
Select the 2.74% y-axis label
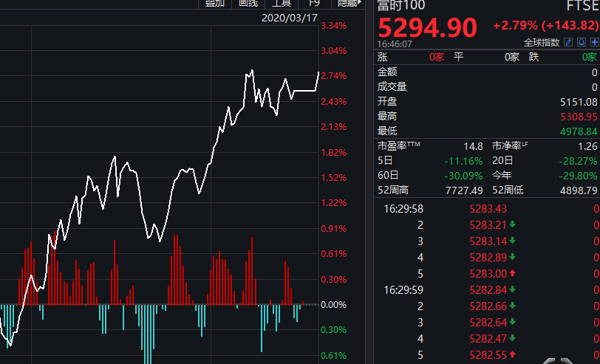click(334, 76)
